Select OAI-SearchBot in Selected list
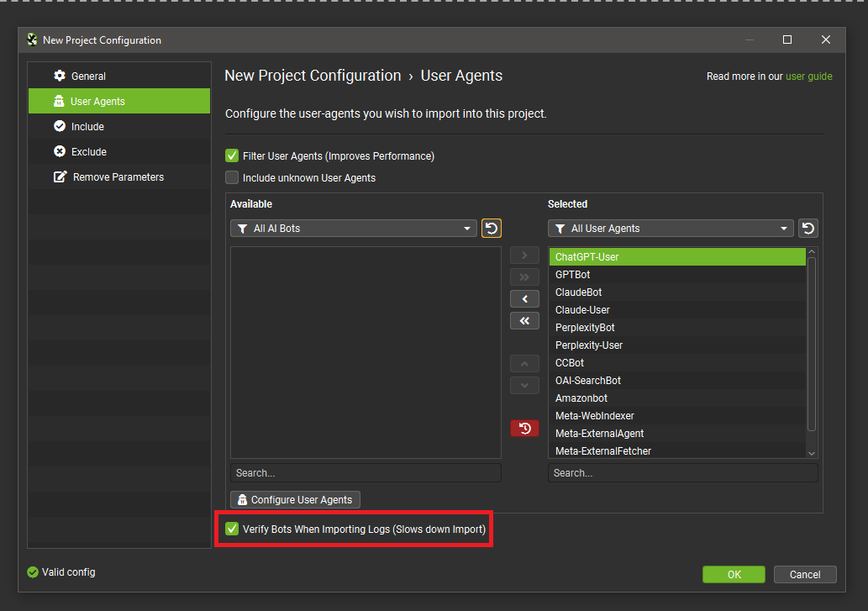The image size is (868, 611). [677, 381]
